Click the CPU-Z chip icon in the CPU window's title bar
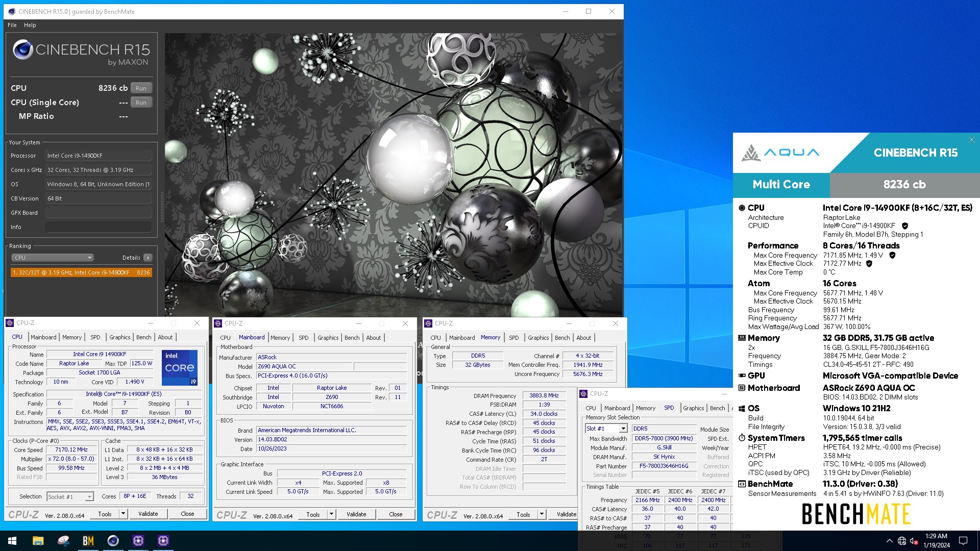This screenshot has height=551, width=980. [10, 323]
